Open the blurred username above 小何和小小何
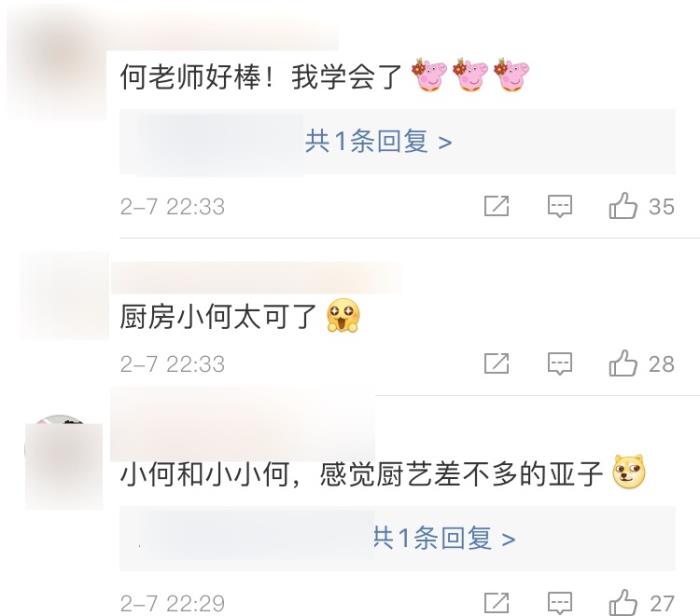 [x=243, y=424]
